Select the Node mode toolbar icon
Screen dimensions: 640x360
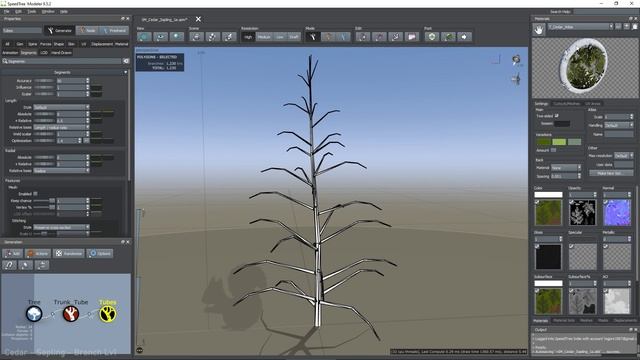328,37
